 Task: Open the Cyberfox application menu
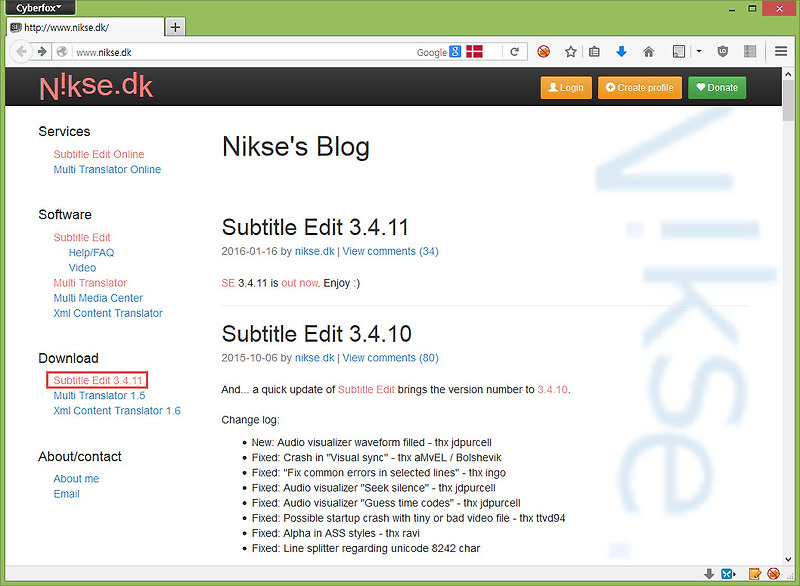click(38, 8)
